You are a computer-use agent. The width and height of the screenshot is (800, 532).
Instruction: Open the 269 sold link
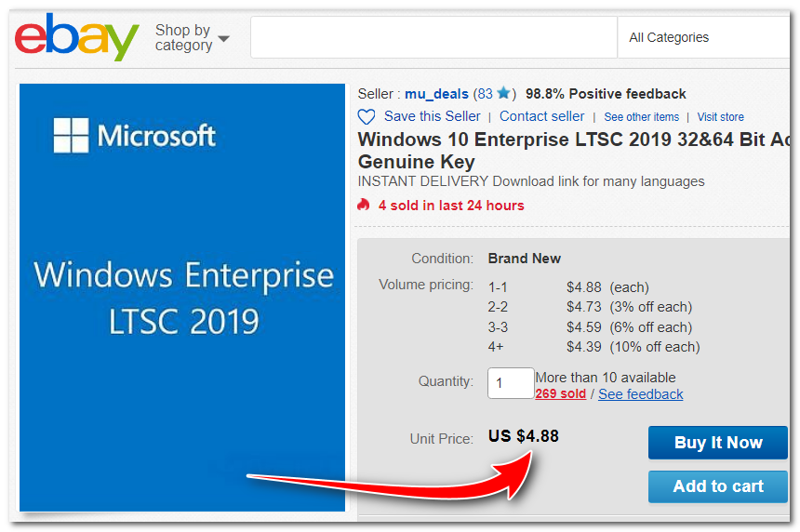560,393
